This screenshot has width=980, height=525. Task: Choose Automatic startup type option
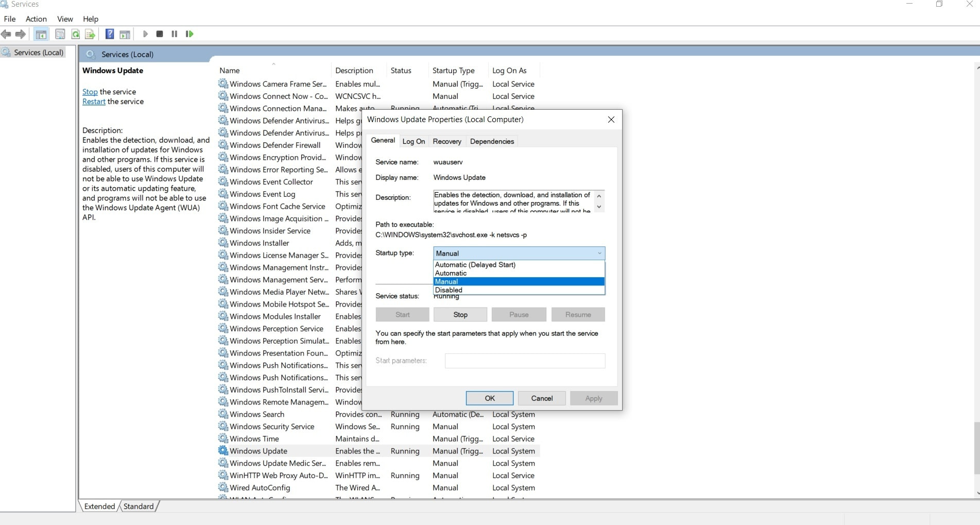(x=519, y=273)
